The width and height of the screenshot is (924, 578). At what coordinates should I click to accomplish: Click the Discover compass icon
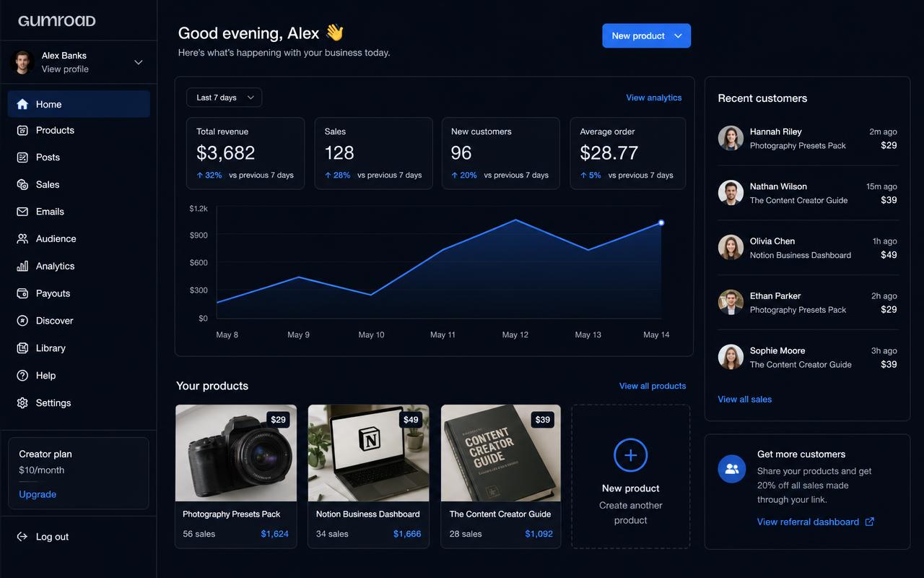point(22,321)
